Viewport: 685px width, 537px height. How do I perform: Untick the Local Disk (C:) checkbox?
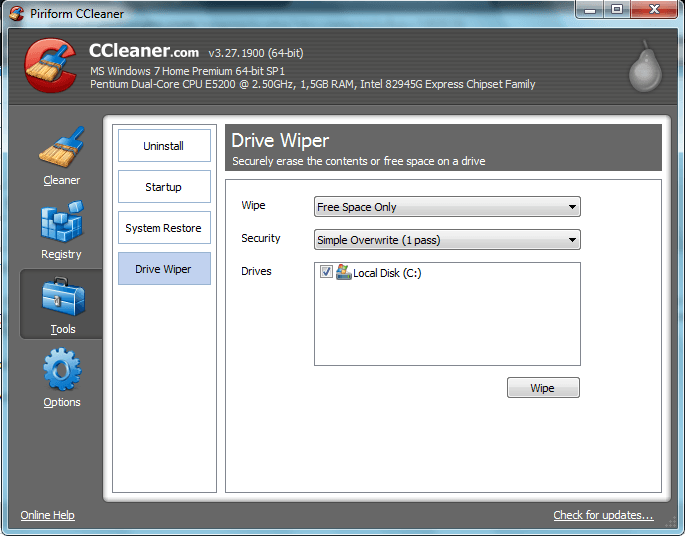pos(326,272)
